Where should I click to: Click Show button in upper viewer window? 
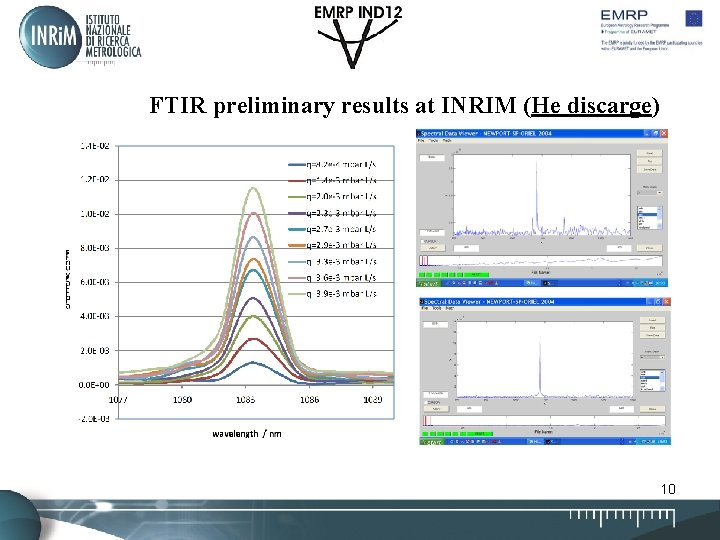[649, 248]
